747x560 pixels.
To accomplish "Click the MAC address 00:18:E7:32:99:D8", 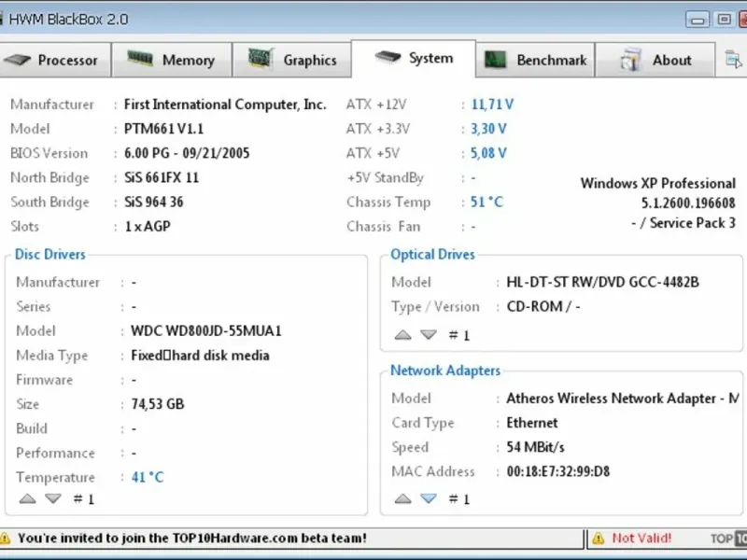I will [558, 471].
